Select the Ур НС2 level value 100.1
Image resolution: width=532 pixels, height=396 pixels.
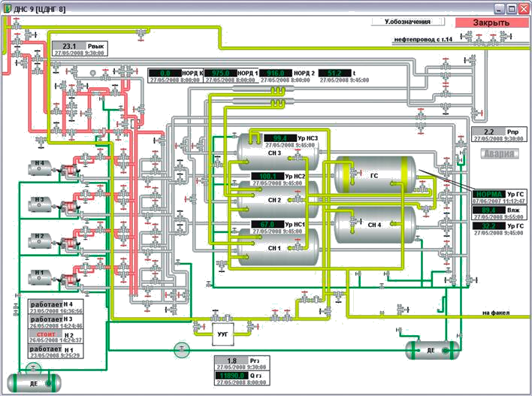266,177
